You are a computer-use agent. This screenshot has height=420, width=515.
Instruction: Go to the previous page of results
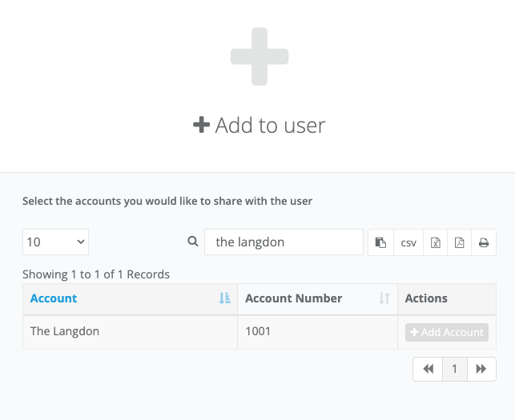[428, 369]
